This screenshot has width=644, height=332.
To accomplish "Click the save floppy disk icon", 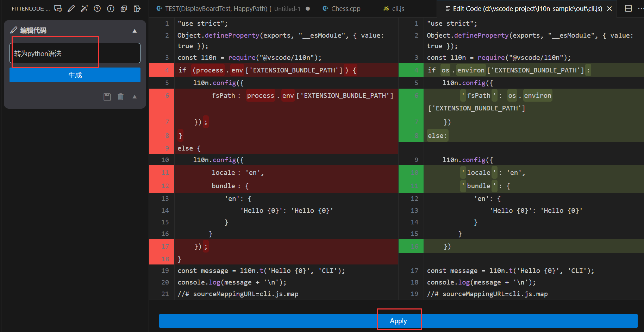I will point(107,97).
